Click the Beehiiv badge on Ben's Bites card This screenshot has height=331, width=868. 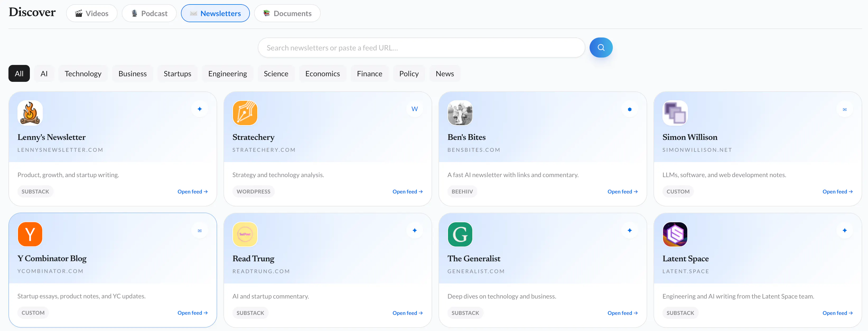coord(629,109)
